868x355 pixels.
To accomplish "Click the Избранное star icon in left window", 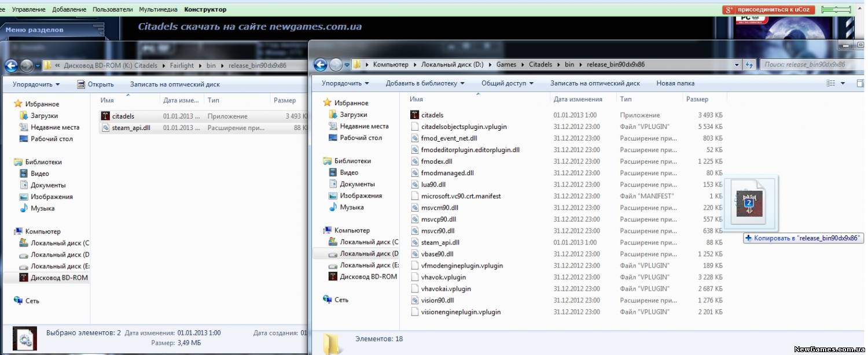I will (x=18, y=104).
